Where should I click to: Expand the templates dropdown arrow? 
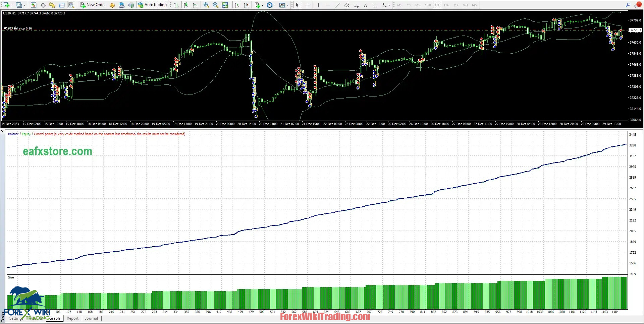tap(287, 5)
